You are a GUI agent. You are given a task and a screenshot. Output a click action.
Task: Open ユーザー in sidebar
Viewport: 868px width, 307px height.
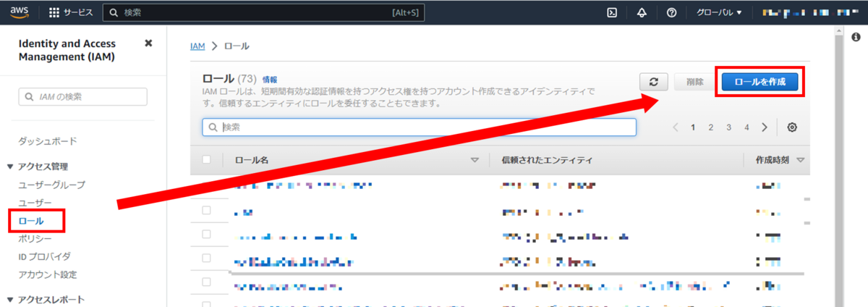(x=35, y=203)
